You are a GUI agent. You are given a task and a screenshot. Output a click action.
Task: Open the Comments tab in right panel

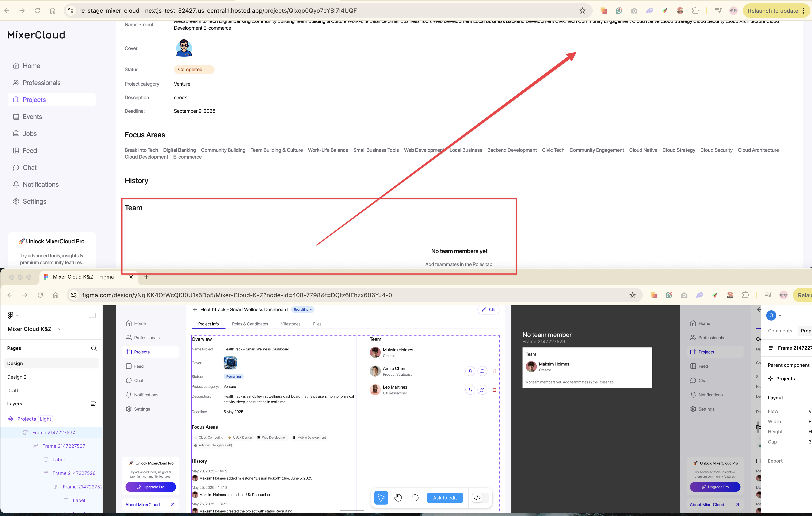[780, 331]
